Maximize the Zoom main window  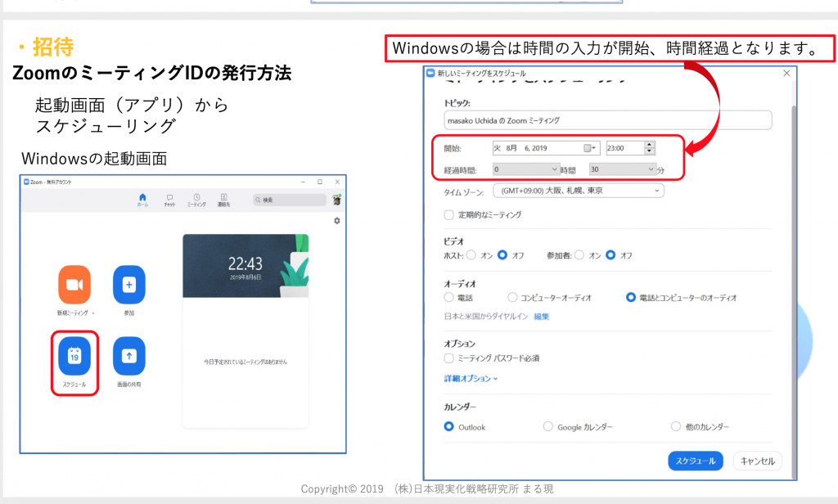pyautogui.click(x=320, y=182)
